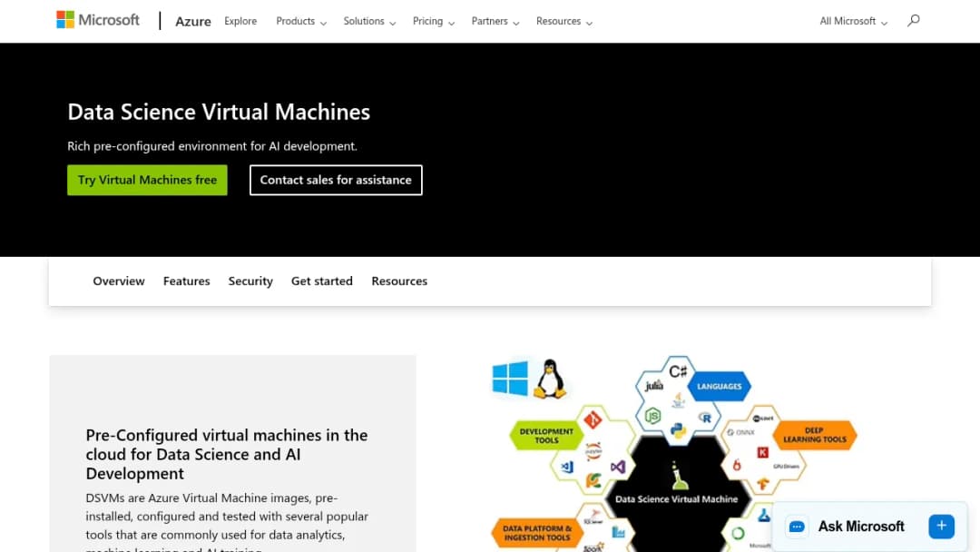Click the DEEP LEARNING TOOLS hexagon label
Image resolution: width=980 pixels, height=552 pixels.
(814, 435)
